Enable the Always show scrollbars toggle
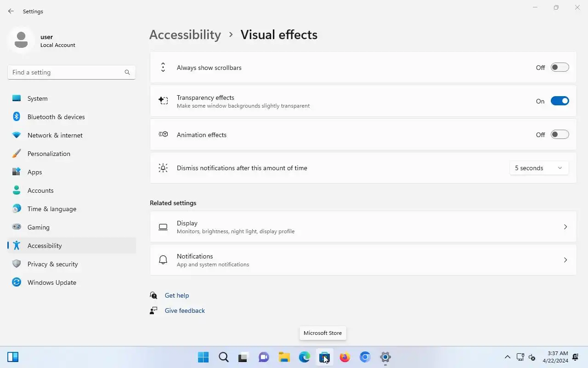This screenshot has height=368, width=588. (x=560, y=68)
